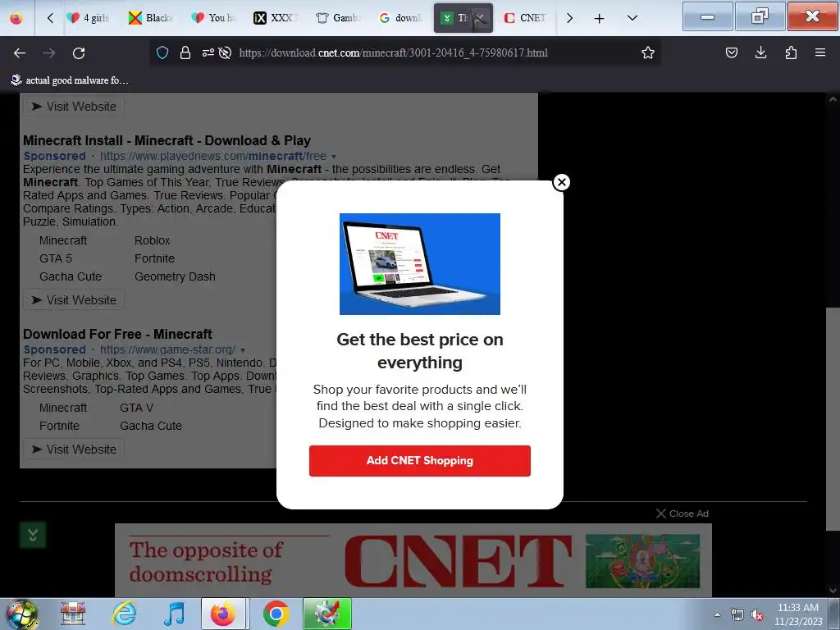This screenshot has width=840, height=630.
Task: Open the site permissions icon in address bar
Action: (x=208, y=52)
